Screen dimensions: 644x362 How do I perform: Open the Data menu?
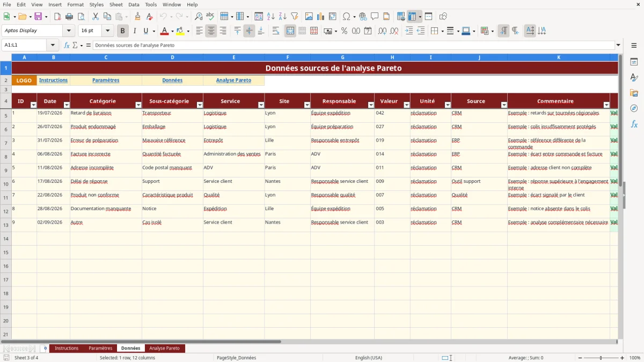coord(134,4)
